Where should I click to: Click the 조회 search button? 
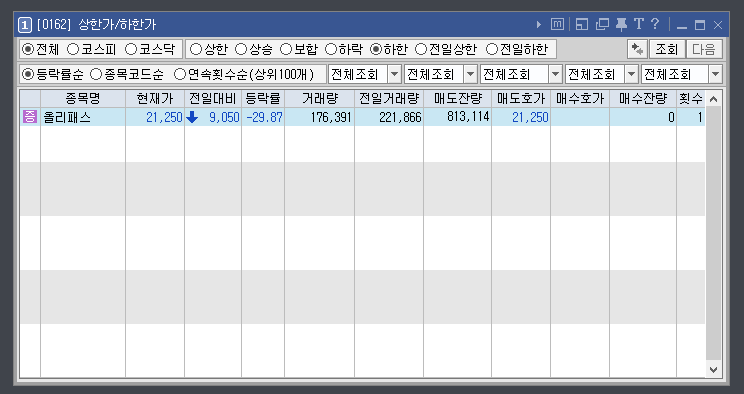point(667,49)
